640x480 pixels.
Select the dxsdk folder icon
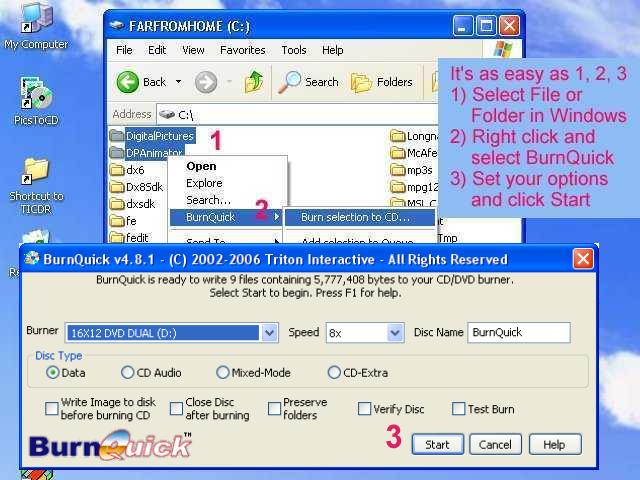(x=117, y=204)
